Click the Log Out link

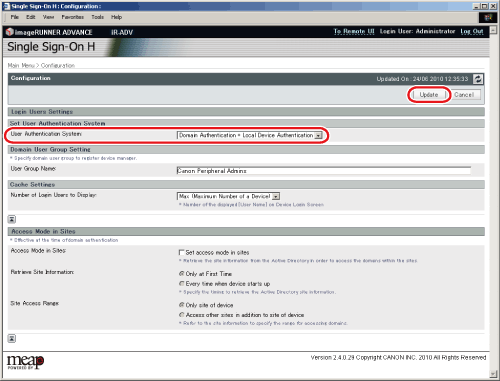coord(472,31)
